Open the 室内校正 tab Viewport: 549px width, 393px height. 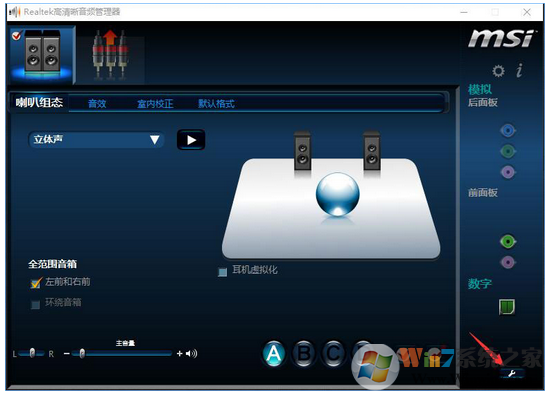click(155, 104)
